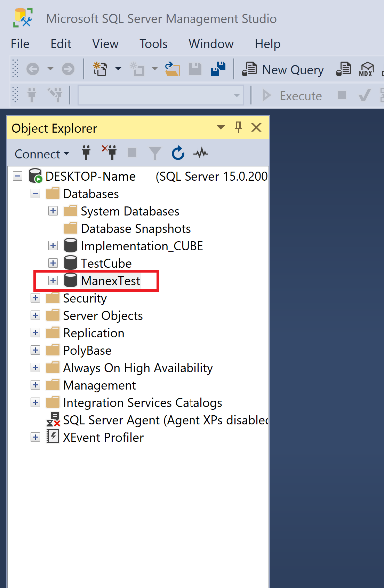Click the Navigate Forward arrow icon

click(x=68, y=69)
